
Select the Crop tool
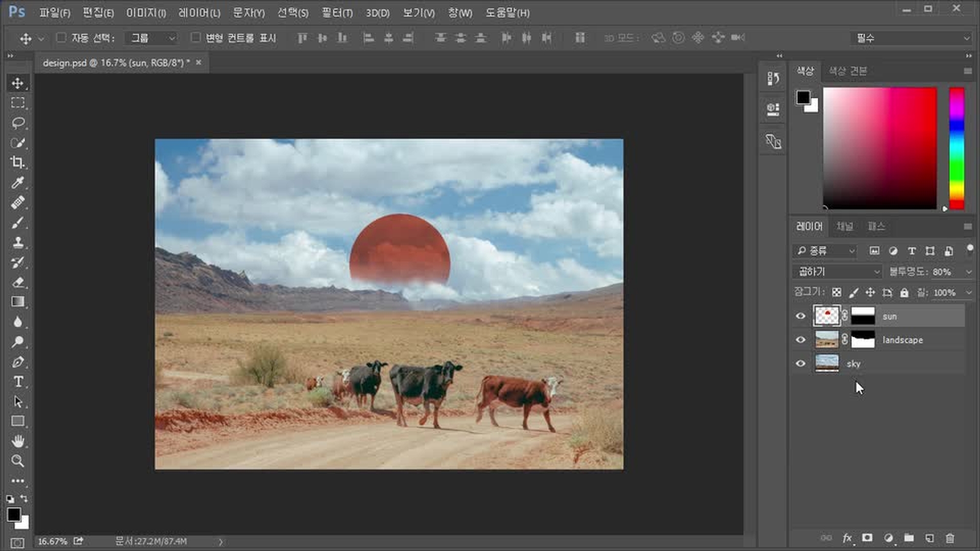point(18,163)
